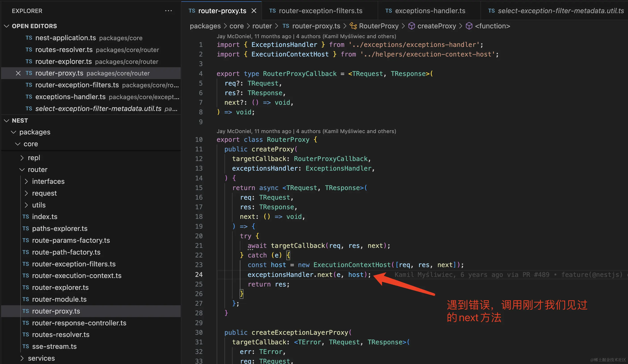The image size is (628, 364).
Task: Click core breadcrumb segment
Action: pos(237,26)
